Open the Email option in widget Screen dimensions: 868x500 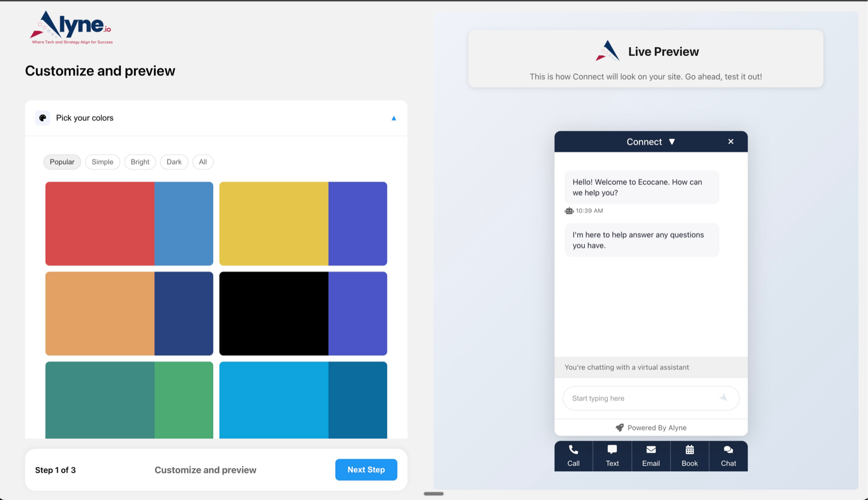pos(651,456)
